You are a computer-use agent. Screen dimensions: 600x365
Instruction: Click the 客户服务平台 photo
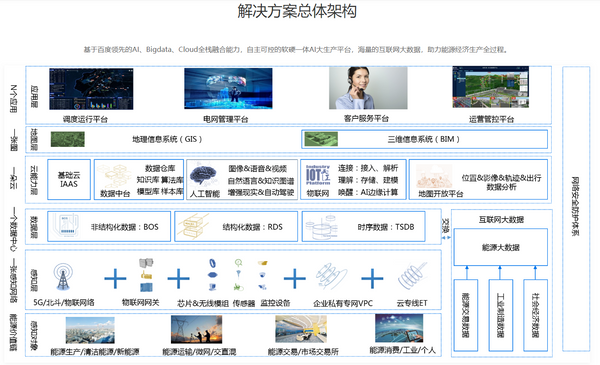pos(368,88)
